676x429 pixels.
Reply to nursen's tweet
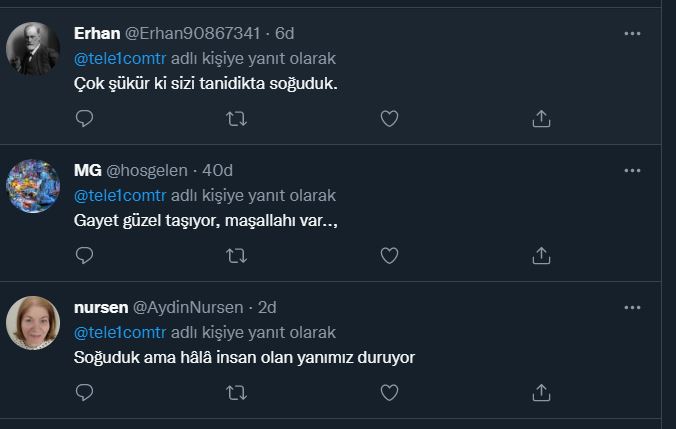(x=85, y=393)
